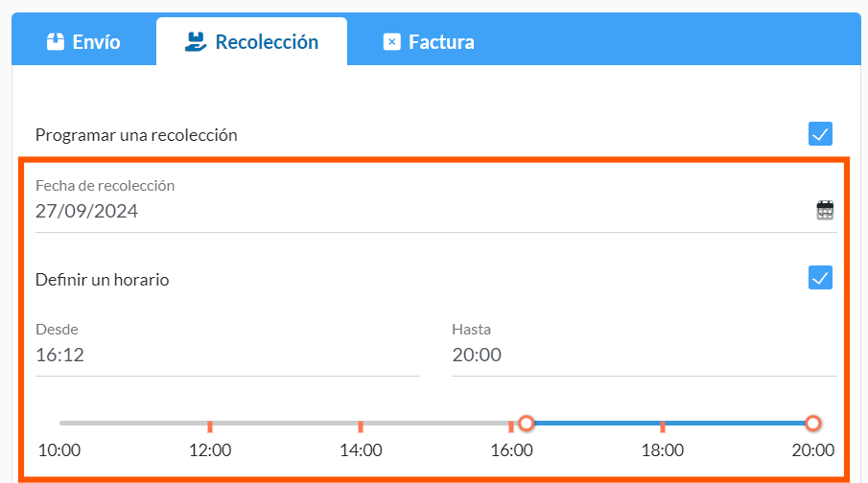Click the Factura x-mark icon
Screen dimensions: 868x483
392,42
